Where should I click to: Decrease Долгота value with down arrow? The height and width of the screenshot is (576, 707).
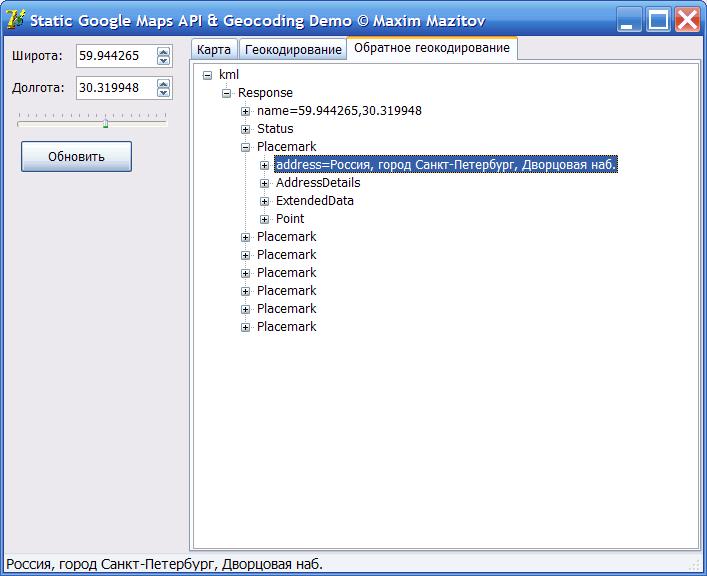click(163, 92)
